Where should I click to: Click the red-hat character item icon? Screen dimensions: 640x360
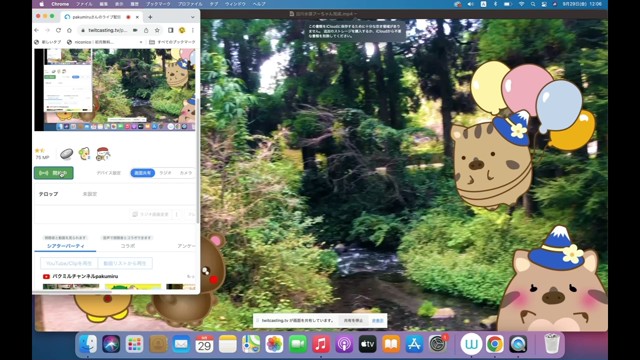(x=103, y=154)
